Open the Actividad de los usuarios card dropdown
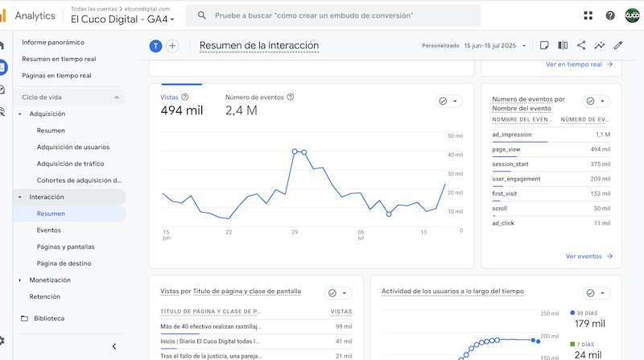 (596, 293)
